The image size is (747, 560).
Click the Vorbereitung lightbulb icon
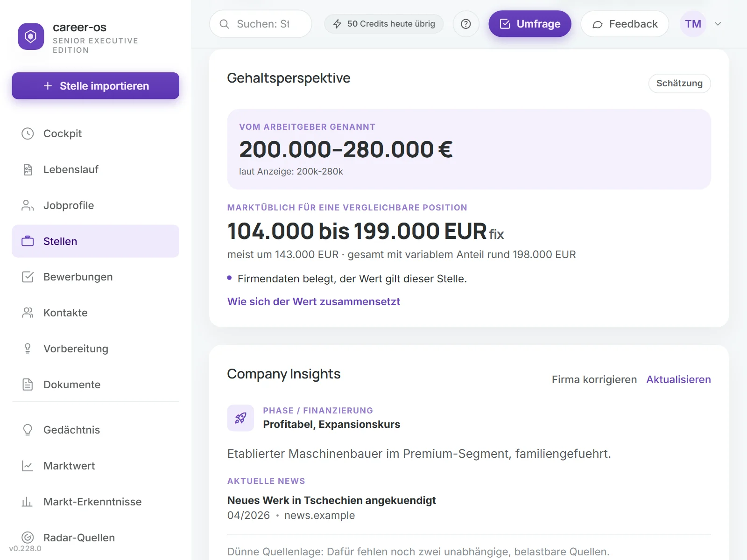(28, 349)
